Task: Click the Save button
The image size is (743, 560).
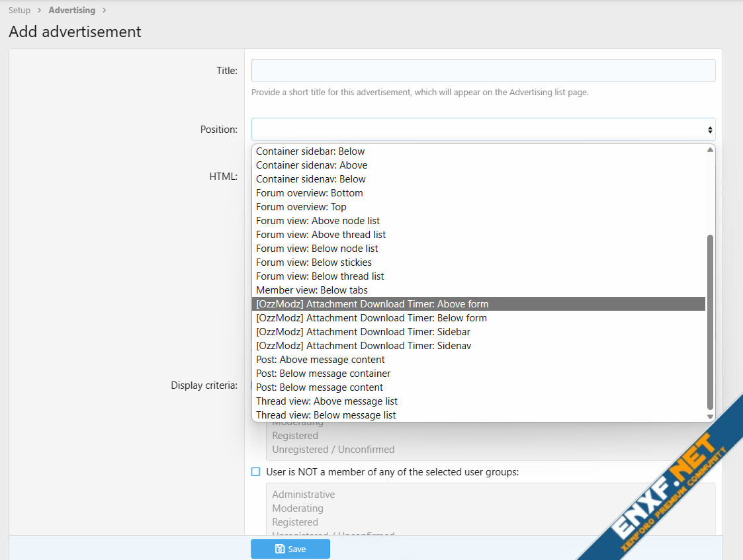Action: click(290, 549)
